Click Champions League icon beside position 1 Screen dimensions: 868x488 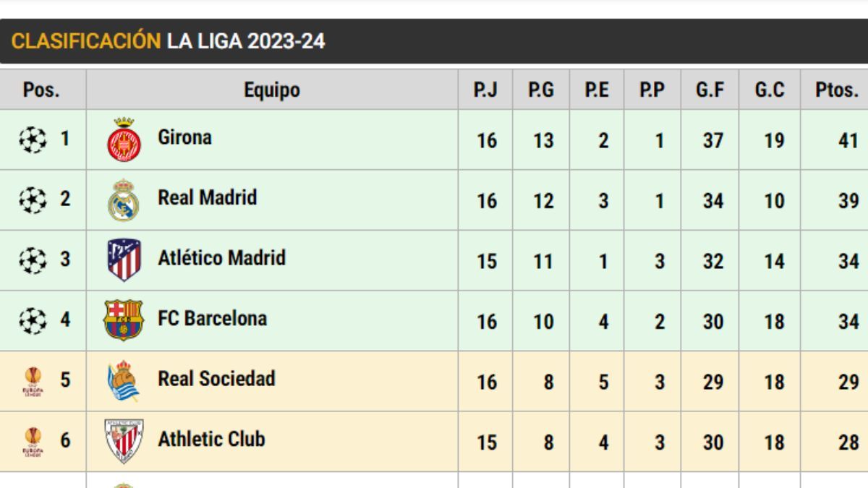point(33,139)
